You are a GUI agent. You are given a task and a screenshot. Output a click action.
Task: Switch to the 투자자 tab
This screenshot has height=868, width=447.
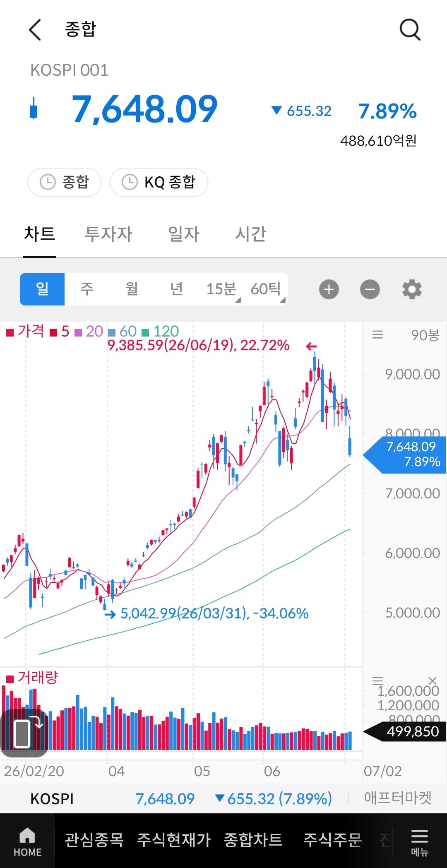(x=108, y=234)
